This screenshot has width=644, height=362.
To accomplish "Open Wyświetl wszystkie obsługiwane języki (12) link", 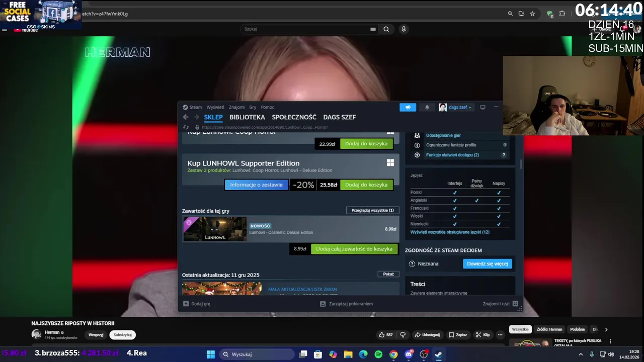I will pos(450,232).
